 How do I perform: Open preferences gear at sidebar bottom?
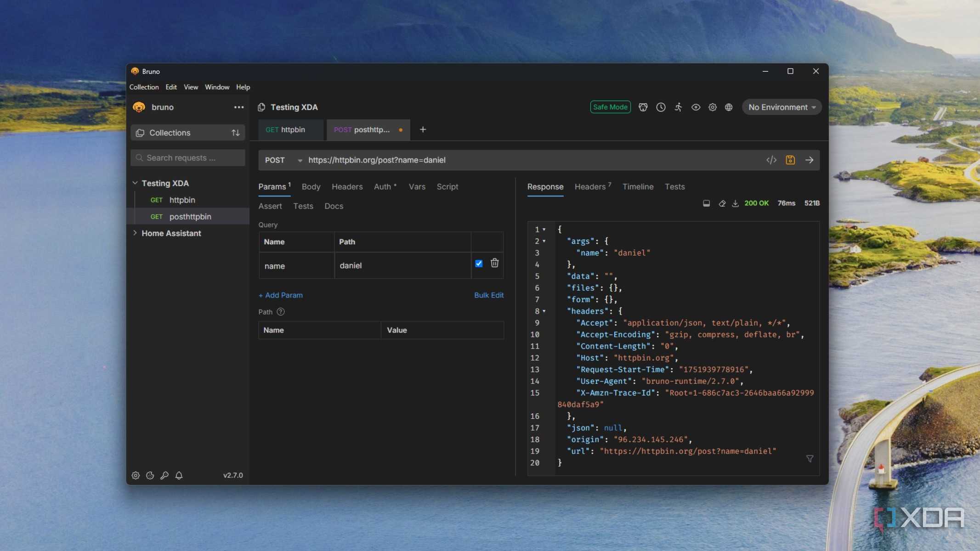tap(136, 475)
